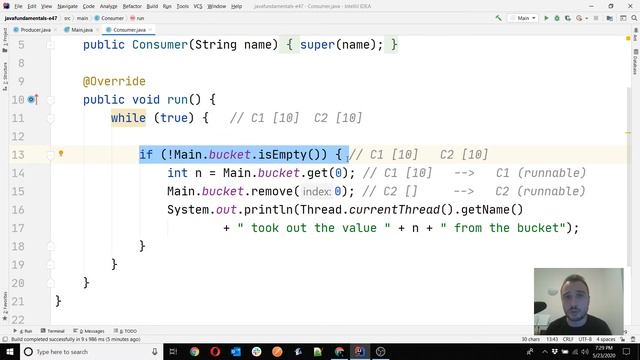The height and width of the screenshot is (360, 640).
Task: Click Consumer class breadcrumb
Action: pyautogui.click(x=109, y=18)
